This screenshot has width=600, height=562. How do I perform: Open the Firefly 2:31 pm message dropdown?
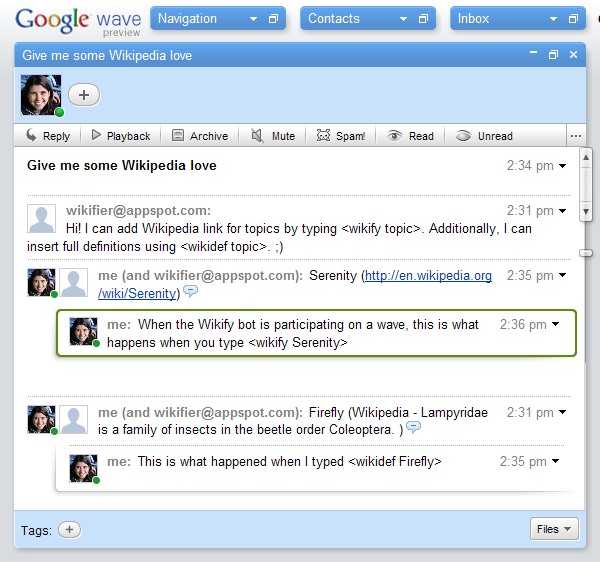562,412
